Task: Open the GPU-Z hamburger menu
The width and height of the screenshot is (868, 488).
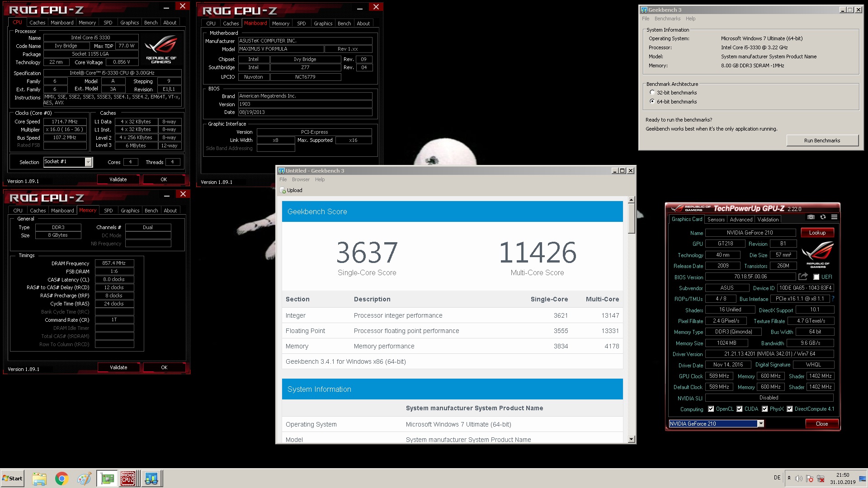Action: click(x=834, y=217)
